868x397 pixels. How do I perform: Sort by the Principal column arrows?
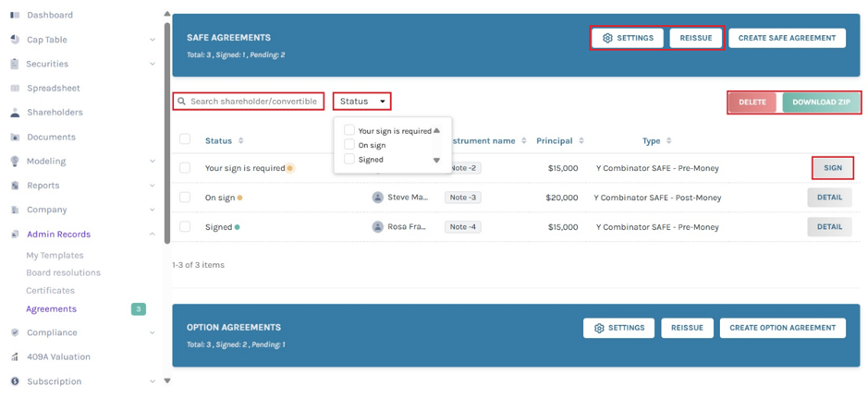(x=581, y=141)
